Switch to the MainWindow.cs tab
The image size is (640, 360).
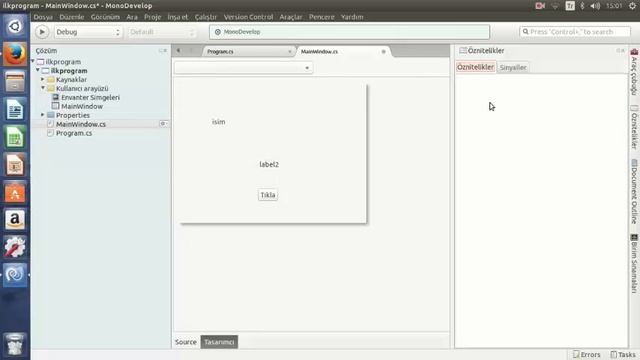point(319,51)
